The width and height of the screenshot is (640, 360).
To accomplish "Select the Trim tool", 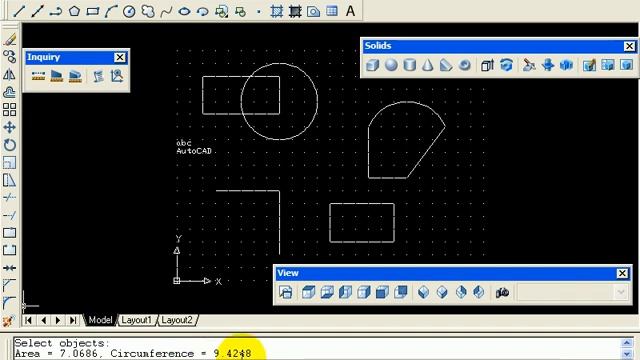I will coord(9,198).
